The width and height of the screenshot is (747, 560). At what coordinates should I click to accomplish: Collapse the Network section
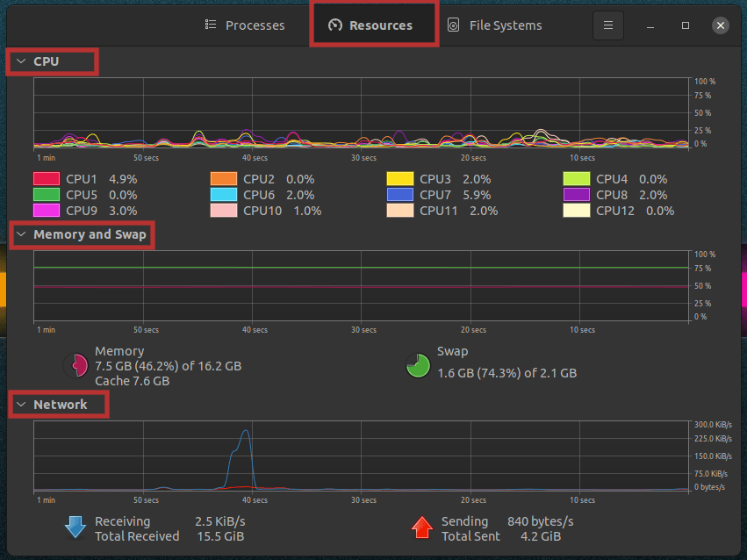tap(22, 405)
